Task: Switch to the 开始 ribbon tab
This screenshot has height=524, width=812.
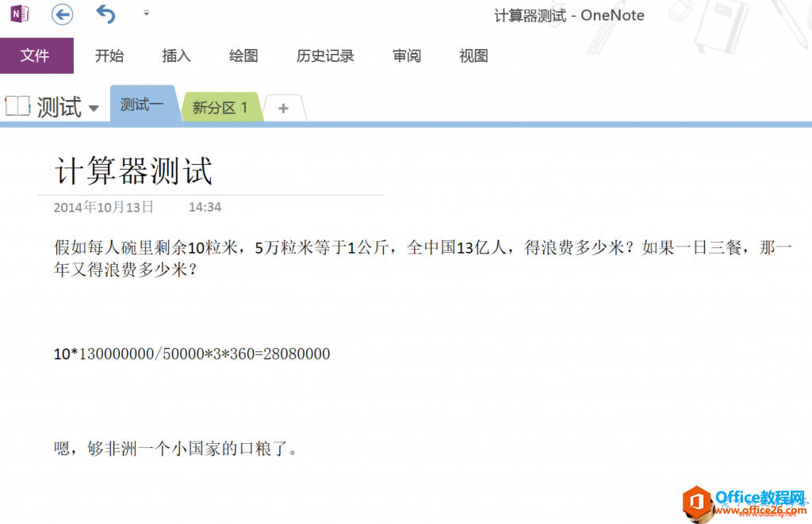Action: click(109, 55)
